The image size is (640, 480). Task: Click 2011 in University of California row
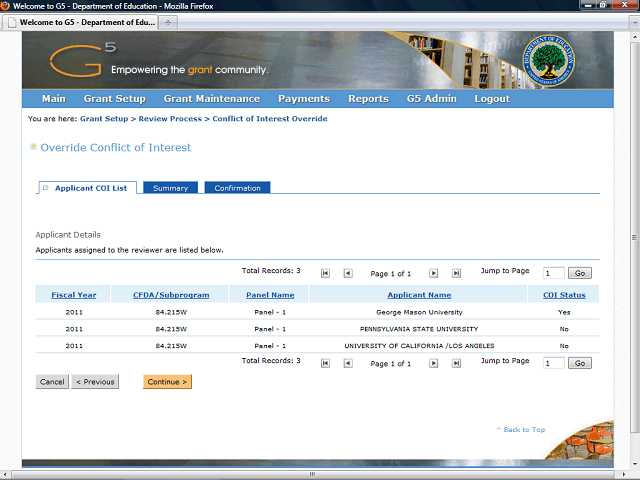tap(74, 346)
